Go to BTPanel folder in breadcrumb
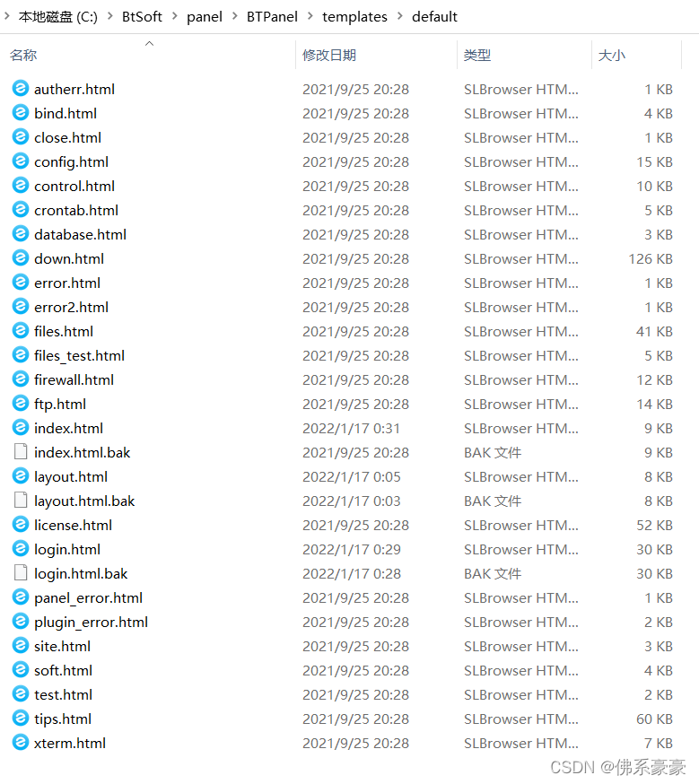This screenshot has height=784, width=699. click(272, 16)
